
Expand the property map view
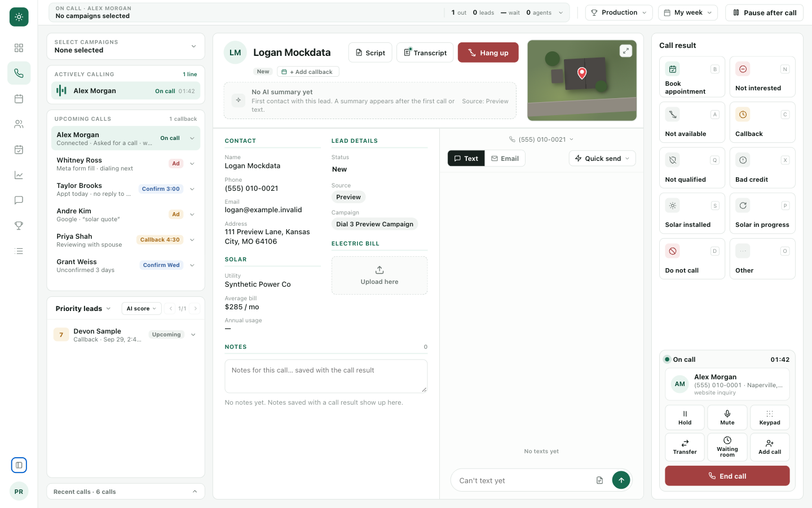tap(626, 51)
